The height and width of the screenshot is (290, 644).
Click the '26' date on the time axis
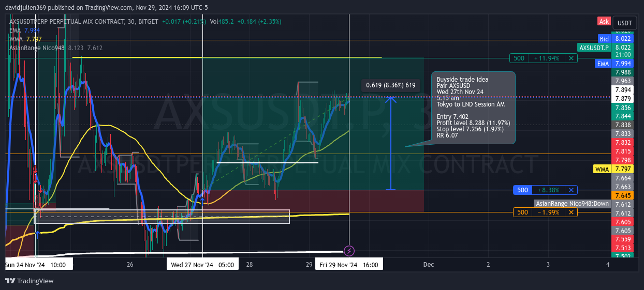(130, 265)
